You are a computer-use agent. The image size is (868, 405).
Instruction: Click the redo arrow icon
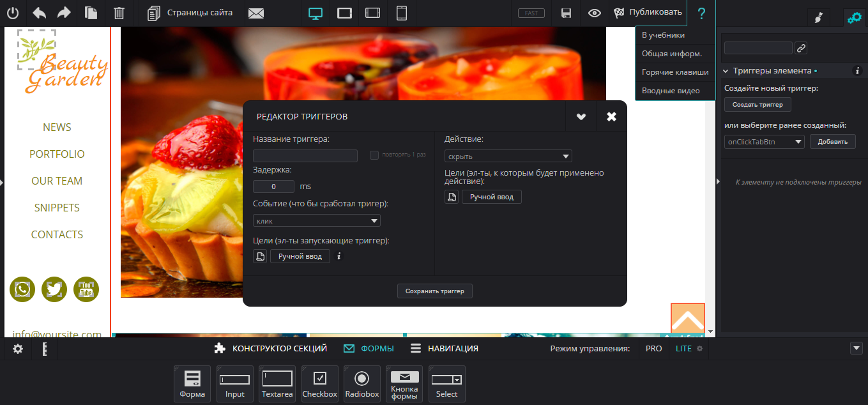tap(64, 13)
